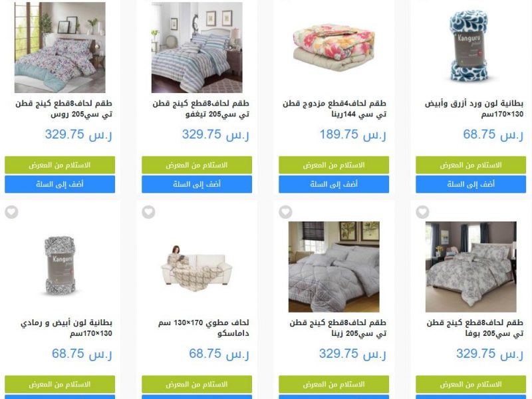Image resolution: width=532 pixels, height=399 pixels.
Task: Choose showroom pickup for Tigfo quilt set
Action: (x=197, y=165)
